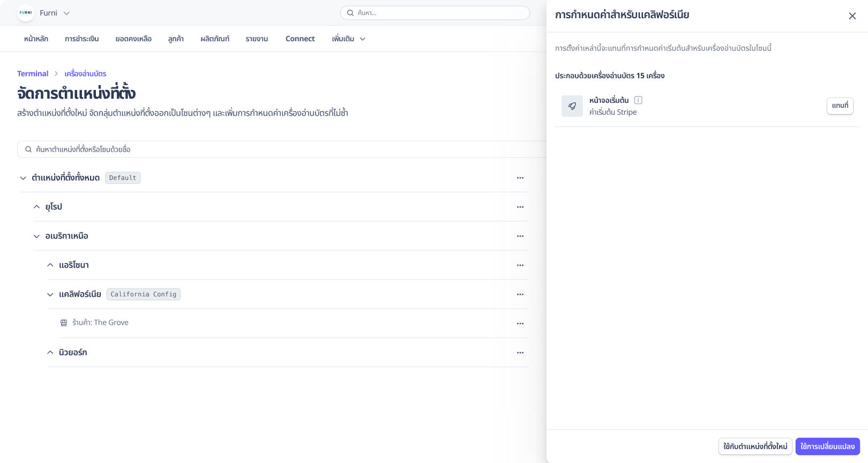
Task: Click the California Config badge
Action: click(x=144, y=294)
